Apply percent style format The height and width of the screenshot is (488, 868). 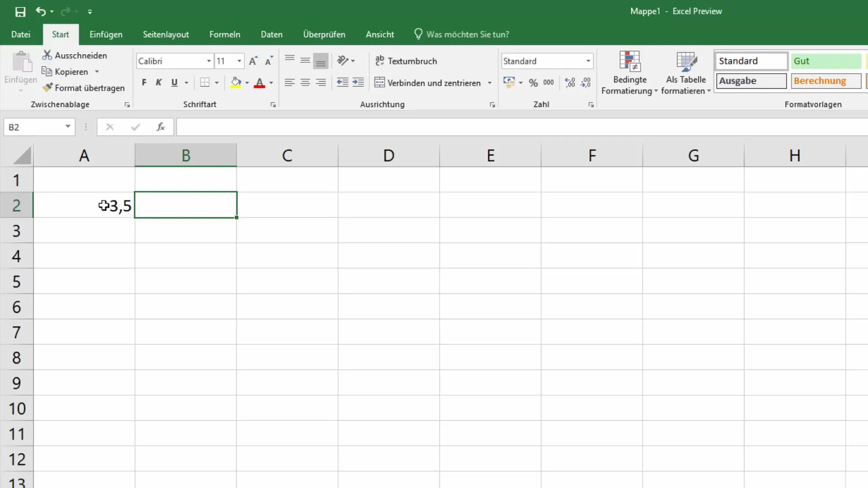(533, 83)
